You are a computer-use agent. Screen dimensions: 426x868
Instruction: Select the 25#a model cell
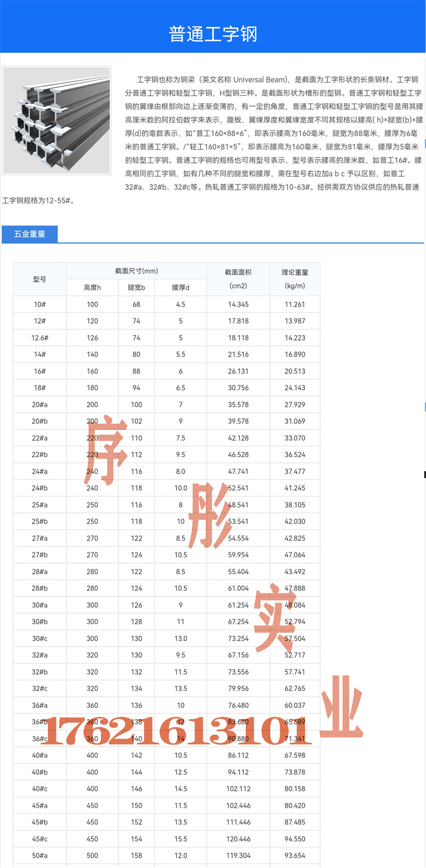point(39,505)
